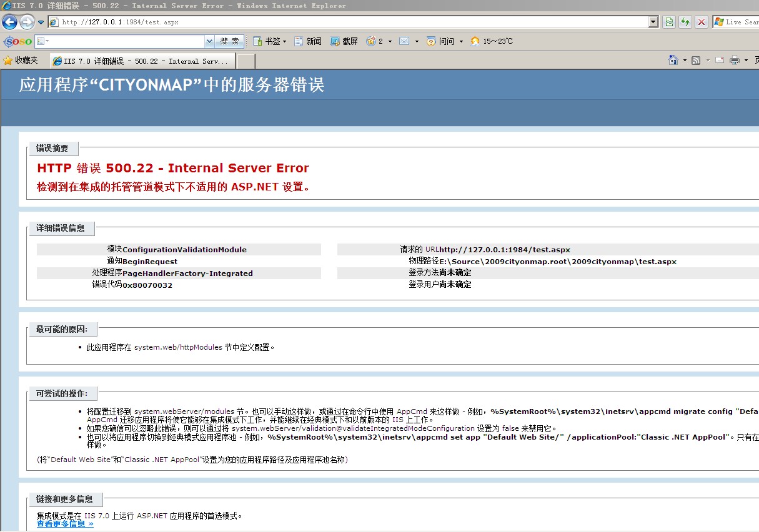Click the 截屏 screenshot toolbar button
759x532 pixels.
(x=344, y=41)
